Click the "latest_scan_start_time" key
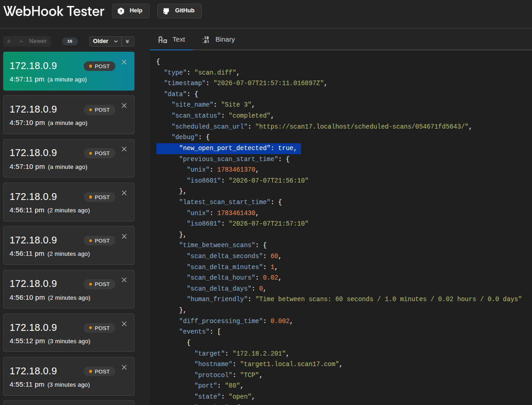This screenshot has width=532, height=405. click(x=225, y=202)
